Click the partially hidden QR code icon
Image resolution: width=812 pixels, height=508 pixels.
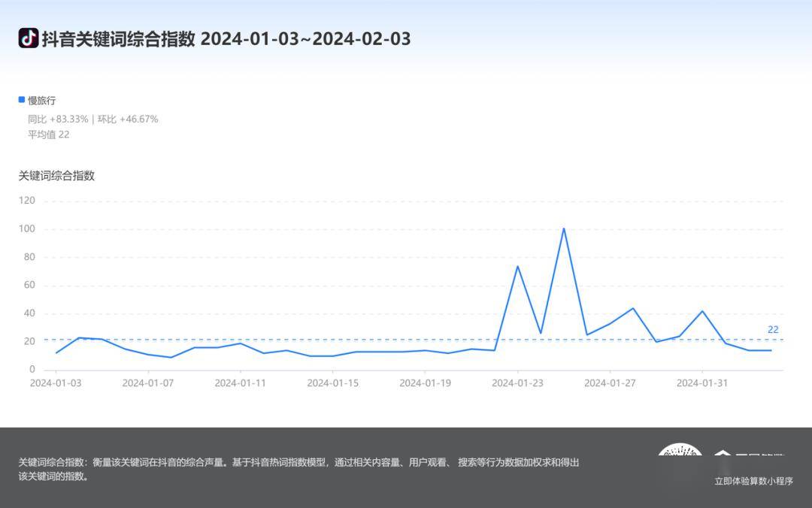click(x=680, y=452)
